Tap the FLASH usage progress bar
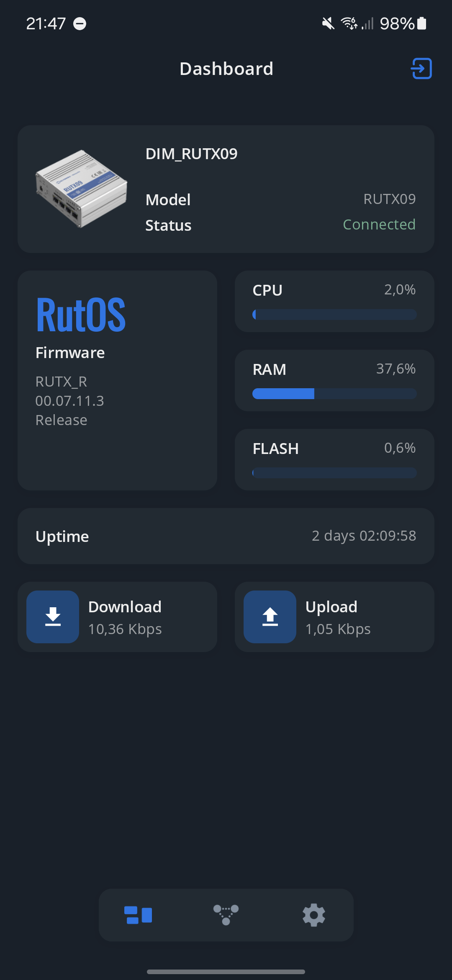Image resolution: width=452 pixels, height=980 pixels. click(334, 473)
